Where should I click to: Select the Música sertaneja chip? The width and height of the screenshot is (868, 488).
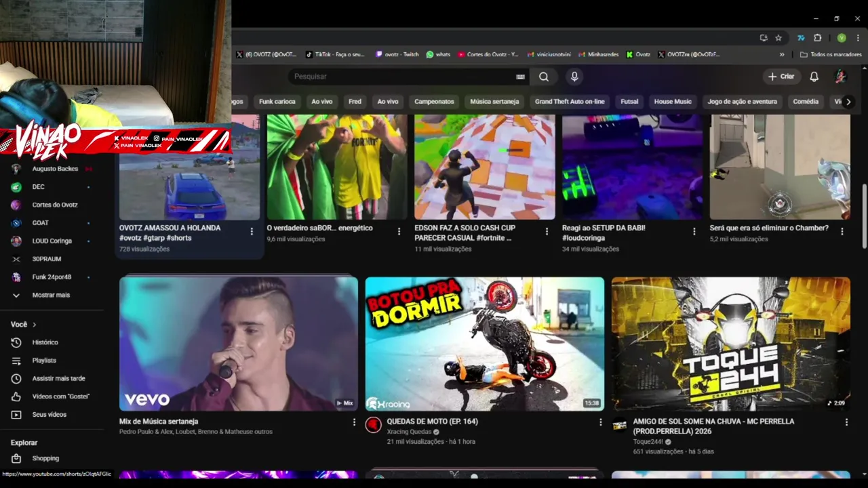pyautogui.click(x=494, y=102)
